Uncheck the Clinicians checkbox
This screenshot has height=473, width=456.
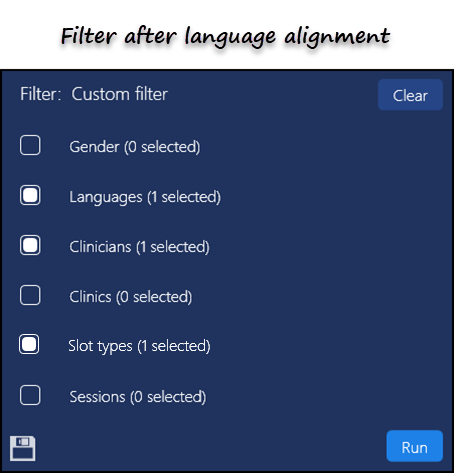click(30, 245)
